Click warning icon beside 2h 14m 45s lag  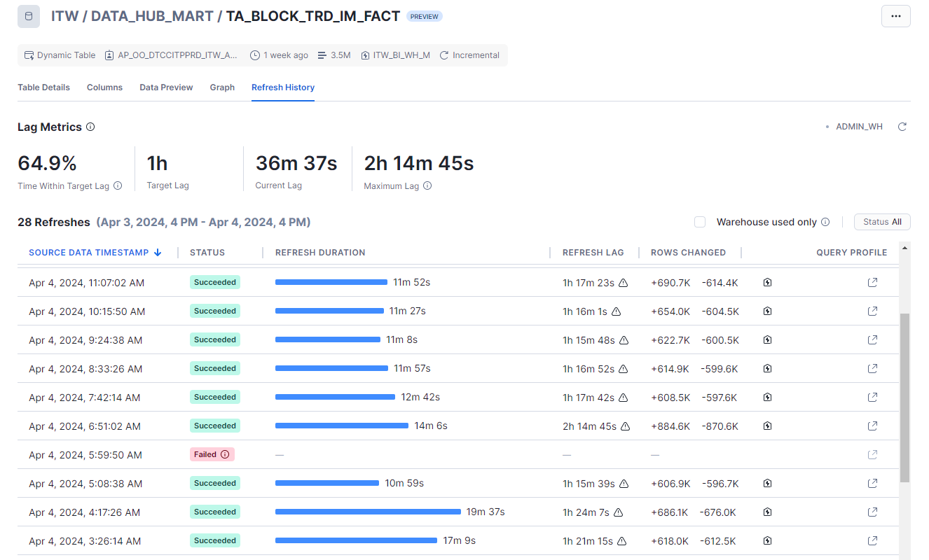tap(626, 426)
